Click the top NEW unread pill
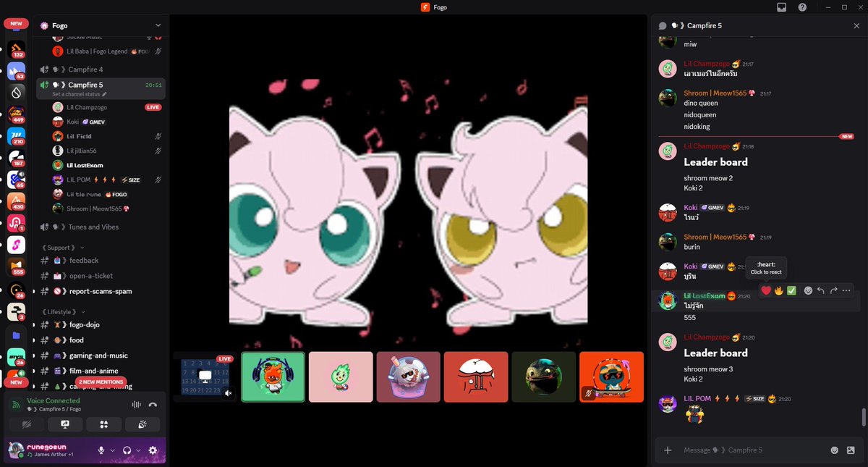This screenshot has width=868, height=467. pos(16,24)
